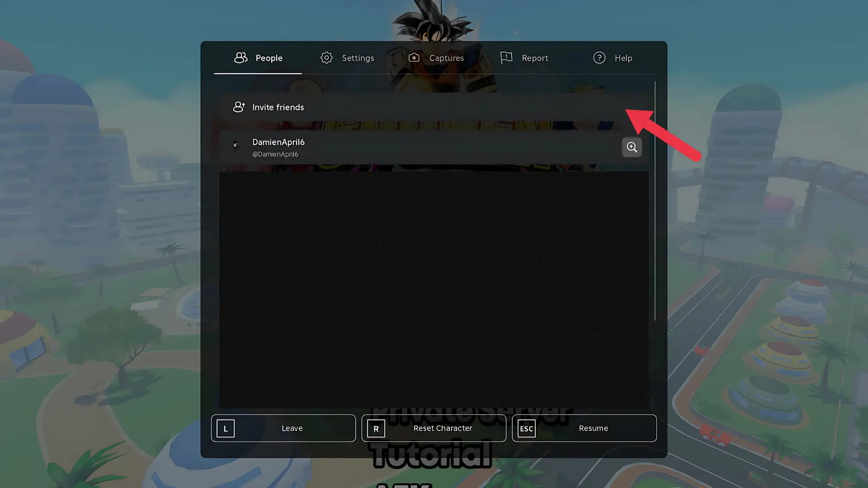Image resolution: width=868 pixels, height=488 pixels.
Task: Click the Report menu item
Action: (x=524, y=58)
